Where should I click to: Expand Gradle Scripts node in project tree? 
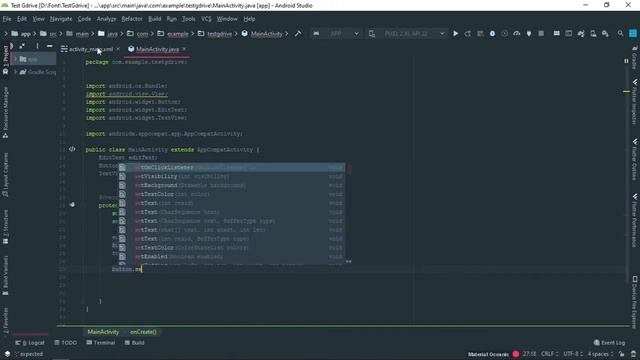(16, 72)
